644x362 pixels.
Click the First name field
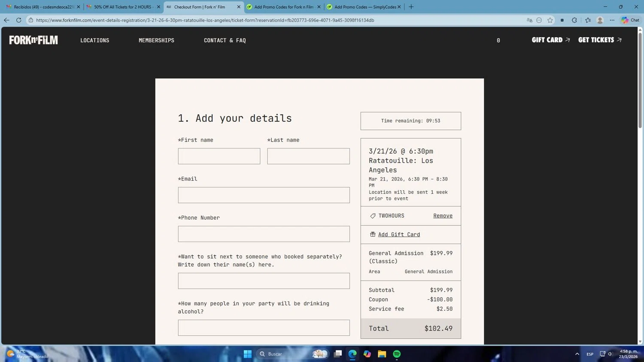click(x=219, y=156)
